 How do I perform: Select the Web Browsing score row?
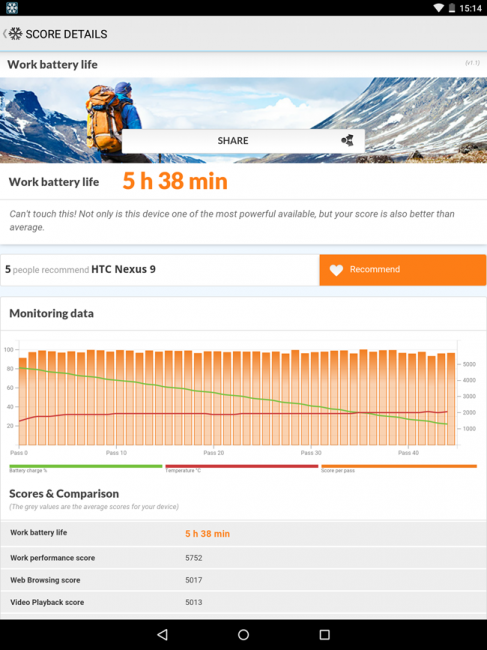tap(243, 580)
